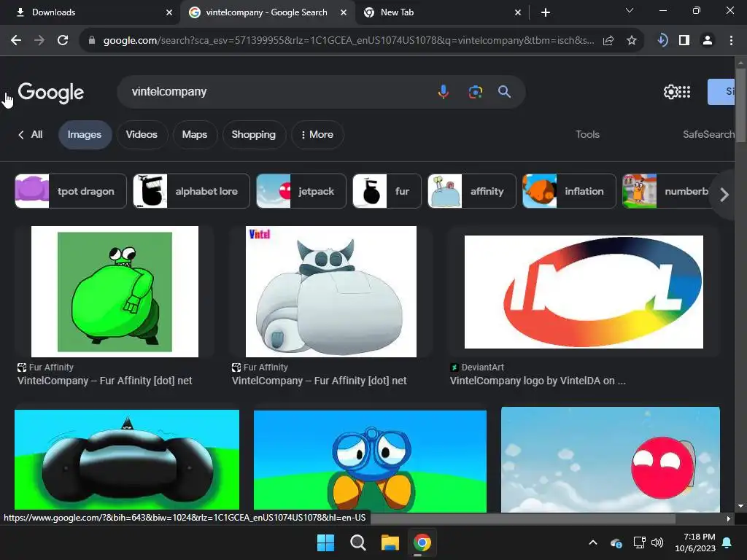Bookmark this page with the star
Image resolution: width=747 pixels, height=560 pixels.
(x=632, y=41)
